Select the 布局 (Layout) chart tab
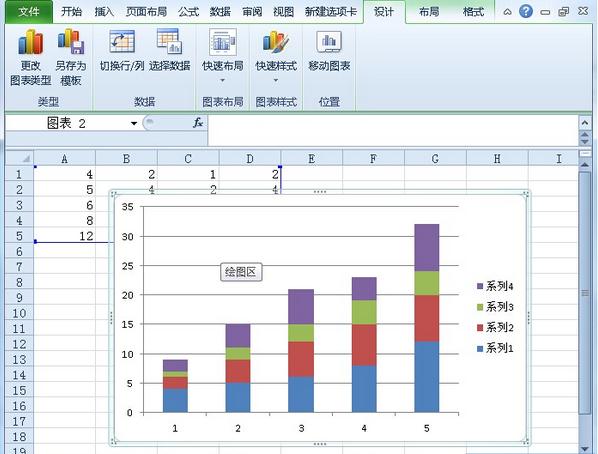This screenshot has width=598, height=454. (429, 12)
